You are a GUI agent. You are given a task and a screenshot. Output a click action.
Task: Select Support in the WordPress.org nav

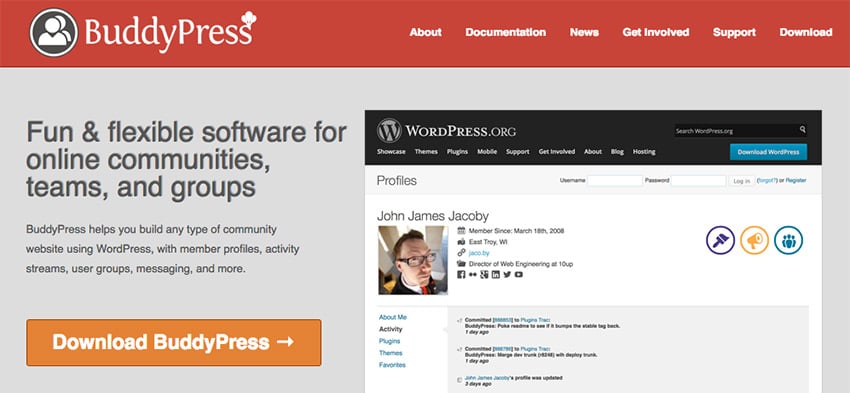tap(518, 152)
